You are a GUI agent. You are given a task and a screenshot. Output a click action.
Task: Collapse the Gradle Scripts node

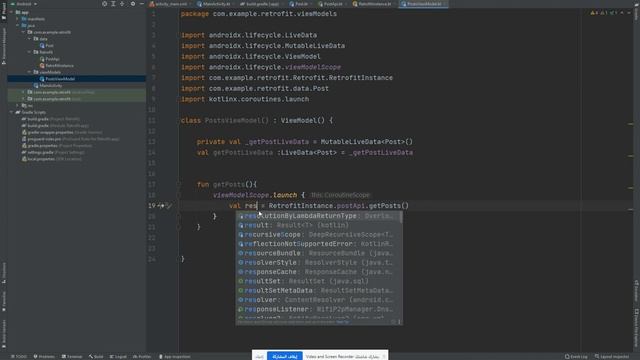coord(11,112)
